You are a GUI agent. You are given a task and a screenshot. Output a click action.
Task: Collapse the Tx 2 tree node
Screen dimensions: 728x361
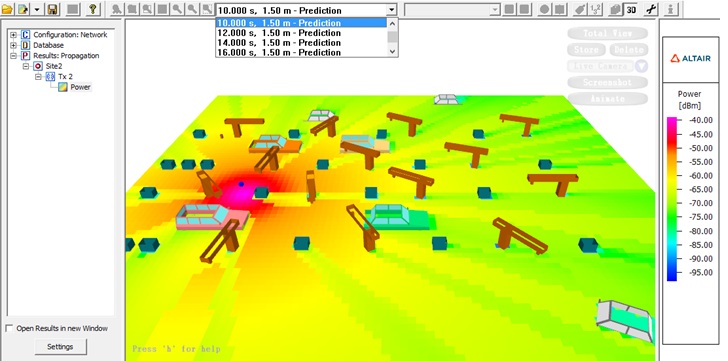point(39,77)
